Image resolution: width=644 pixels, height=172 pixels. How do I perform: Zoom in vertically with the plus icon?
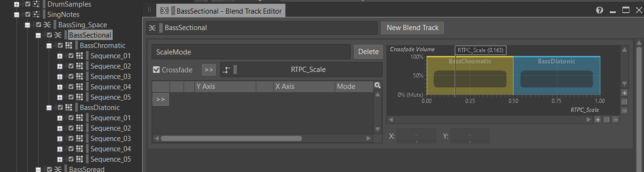624,93
